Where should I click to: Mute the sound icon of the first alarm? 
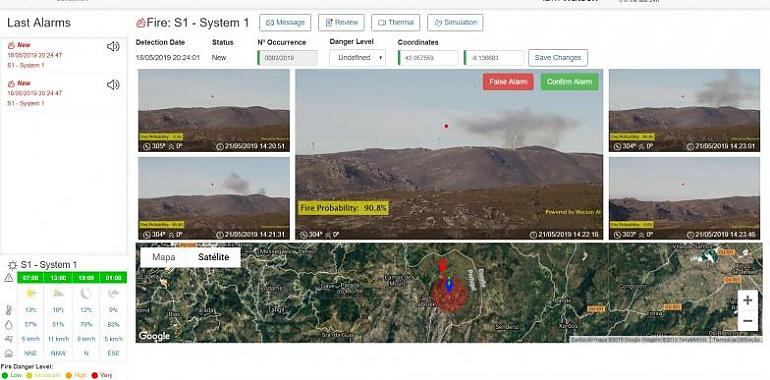pos(113,47)
